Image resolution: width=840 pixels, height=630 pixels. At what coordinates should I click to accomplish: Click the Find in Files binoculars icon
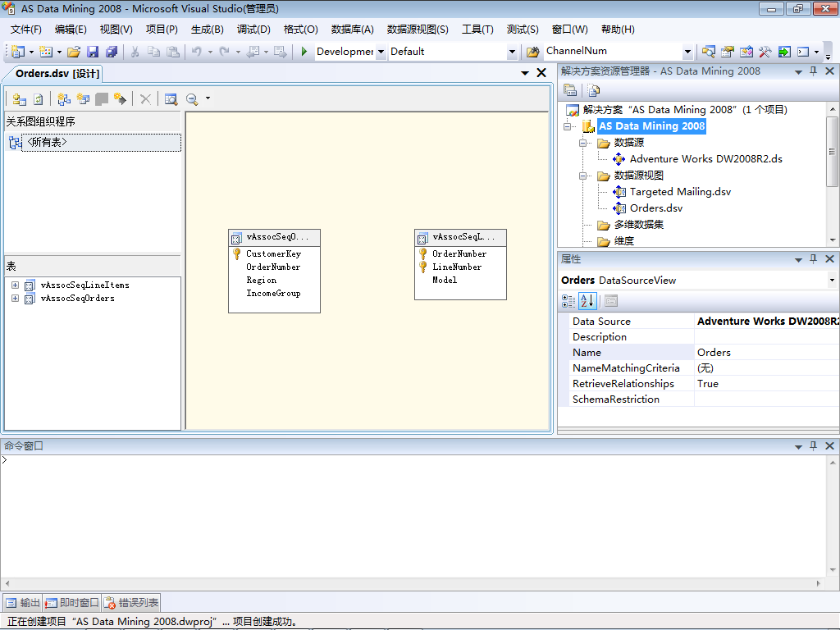click(x=532, y=52)
